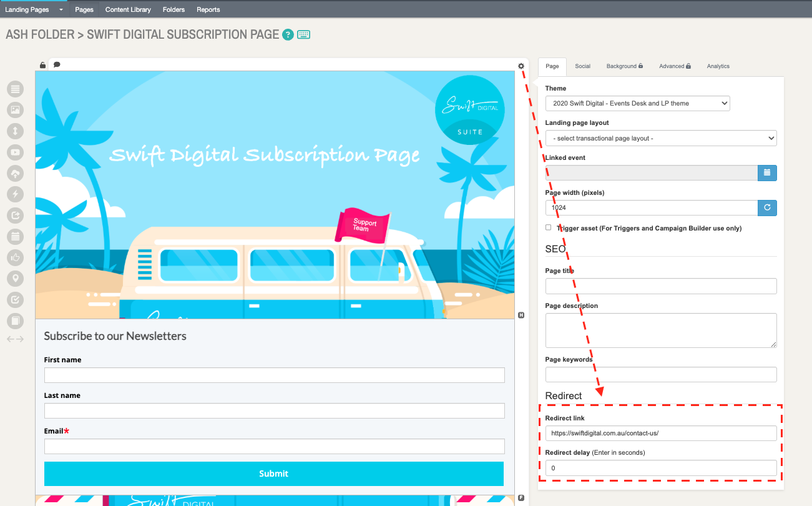Image resolution: width=812 pixels, height=506 pixels.
Task: Click the lock icon above the page canvas
Action: click(42, 65)
